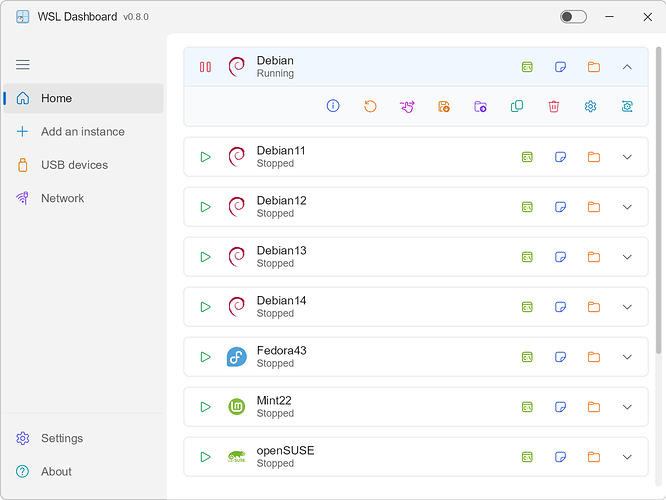Toggle the theme switch in title bar
Screen dimensions: 666x500
coord(573,17)
